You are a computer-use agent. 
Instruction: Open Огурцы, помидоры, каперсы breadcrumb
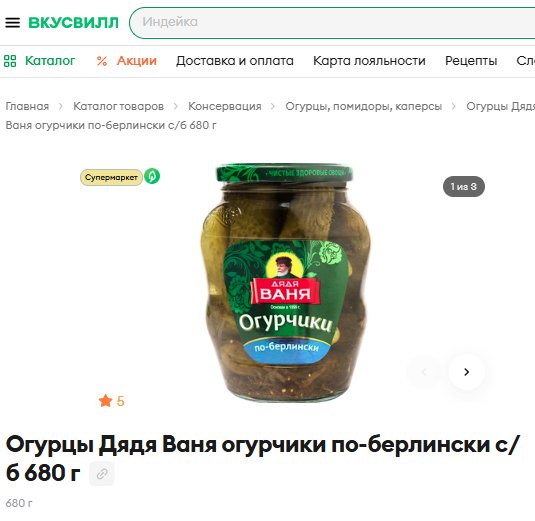click(x=364, y=106)
